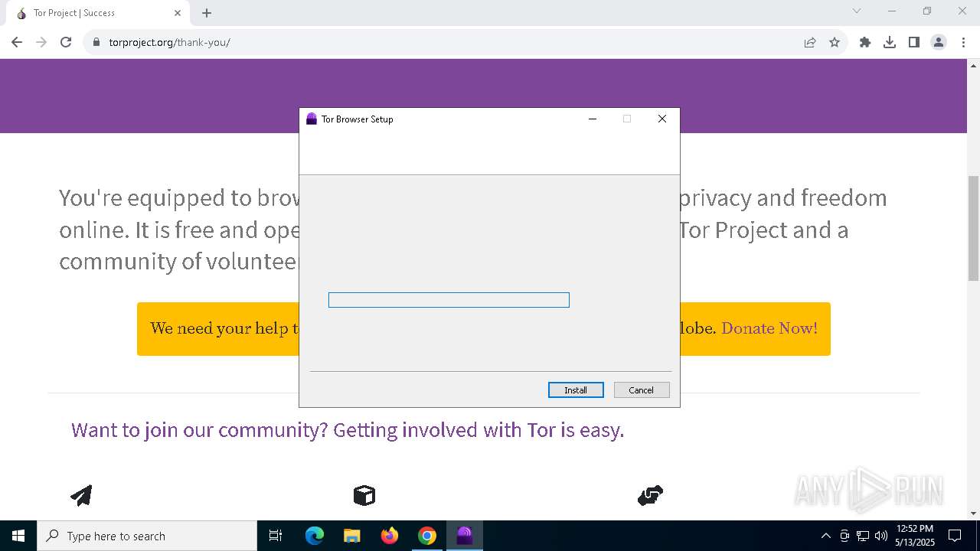
Task: Open the volume tray icon
Action: 881,536
